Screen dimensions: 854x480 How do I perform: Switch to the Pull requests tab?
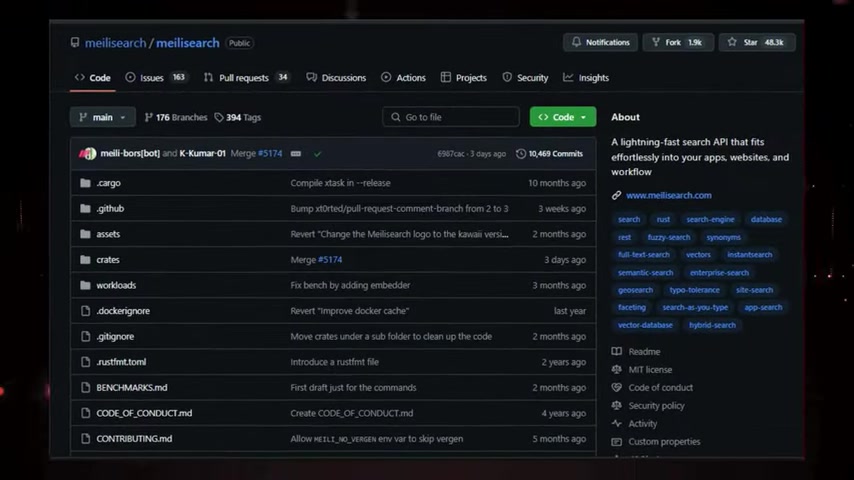pos(246,77)
